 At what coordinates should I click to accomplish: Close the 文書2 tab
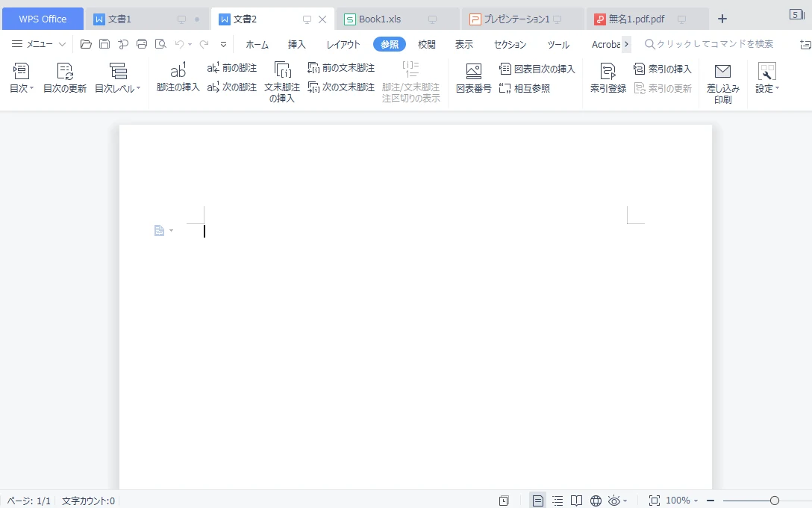[322, 19]
